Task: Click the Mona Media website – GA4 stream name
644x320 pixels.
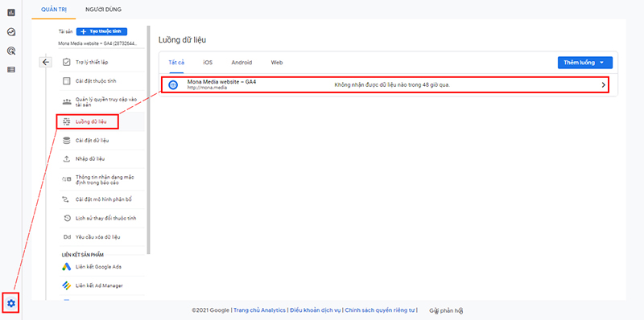Action: (222, 82)
